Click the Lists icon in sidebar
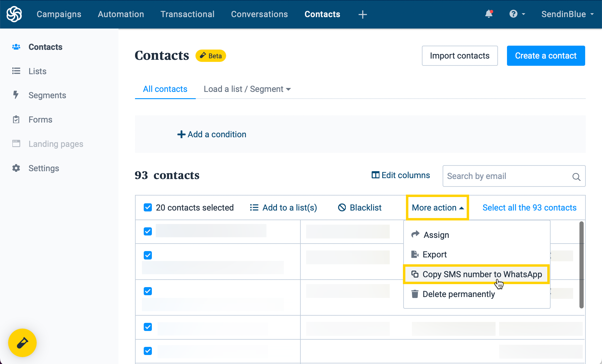 (x=16, y=71)
